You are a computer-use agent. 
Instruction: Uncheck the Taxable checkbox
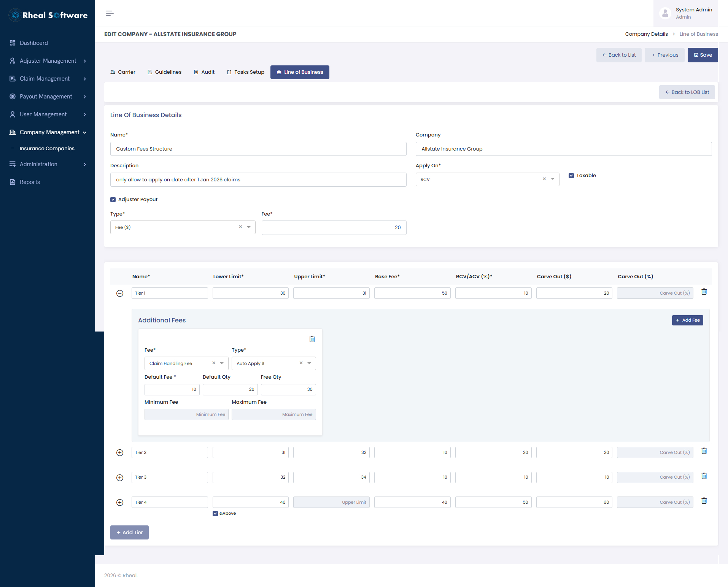[571, 176]
